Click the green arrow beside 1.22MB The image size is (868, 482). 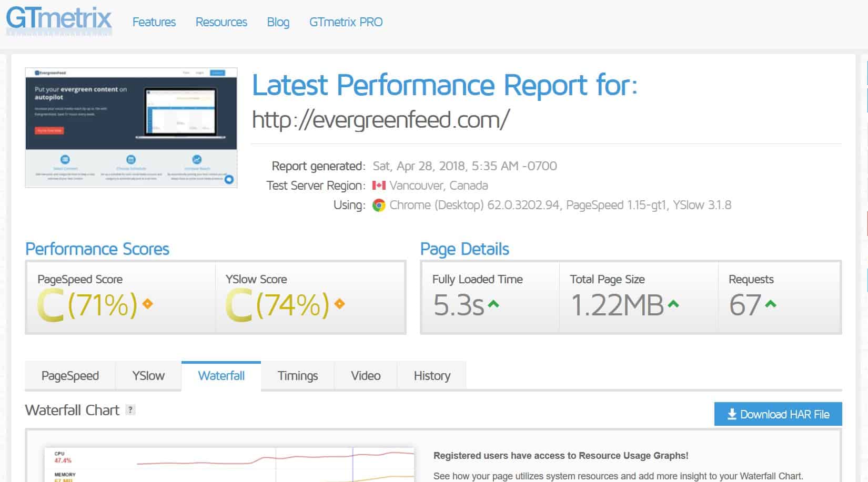click(x=673, y=304)
